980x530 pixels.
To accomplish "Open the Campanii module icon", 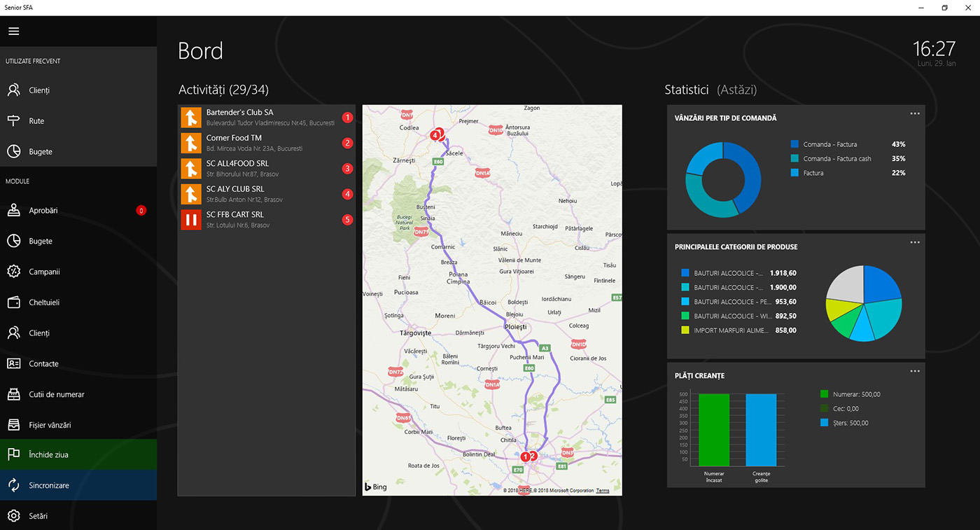I will tap(13, 272).
